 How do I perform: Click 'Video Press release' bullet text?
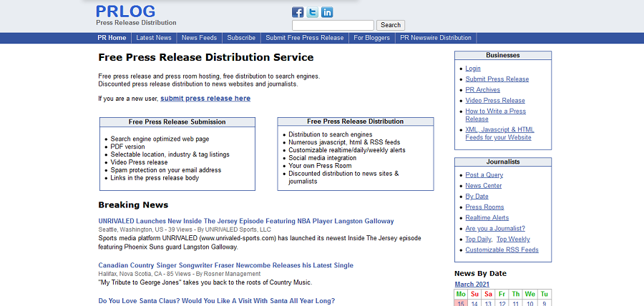pos(140,162)
